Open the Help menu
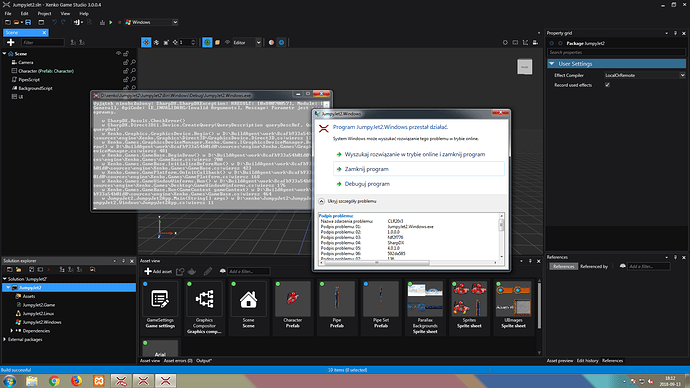This screenshot has width=690, height=388. point(84,14)
